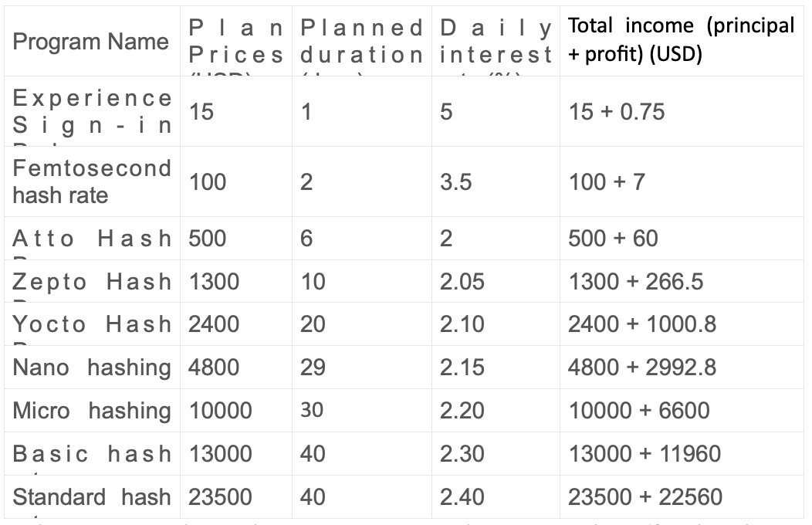Select the Yocto Hash program cell

click(92, 324)
